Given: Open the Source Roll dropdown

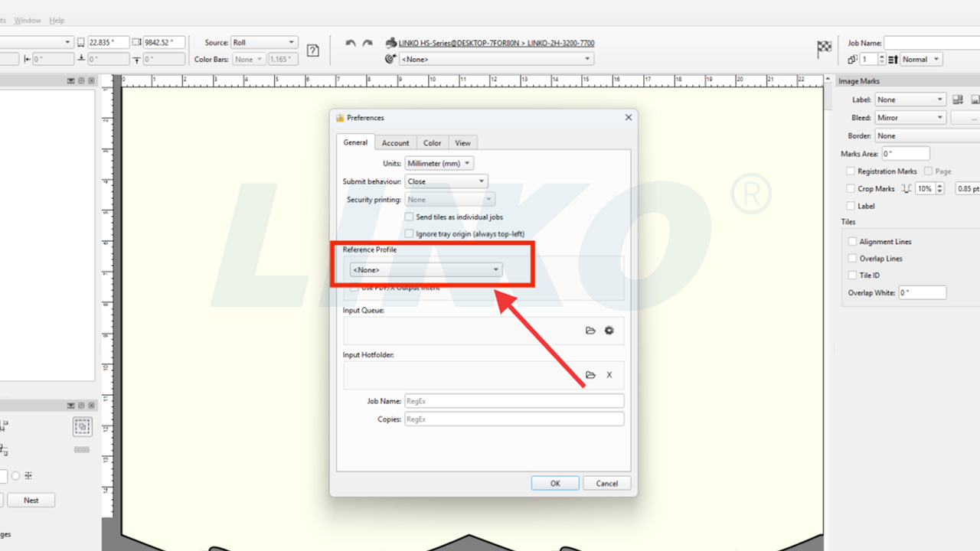Looking at the screenshot, I should (x=264, y=43).
